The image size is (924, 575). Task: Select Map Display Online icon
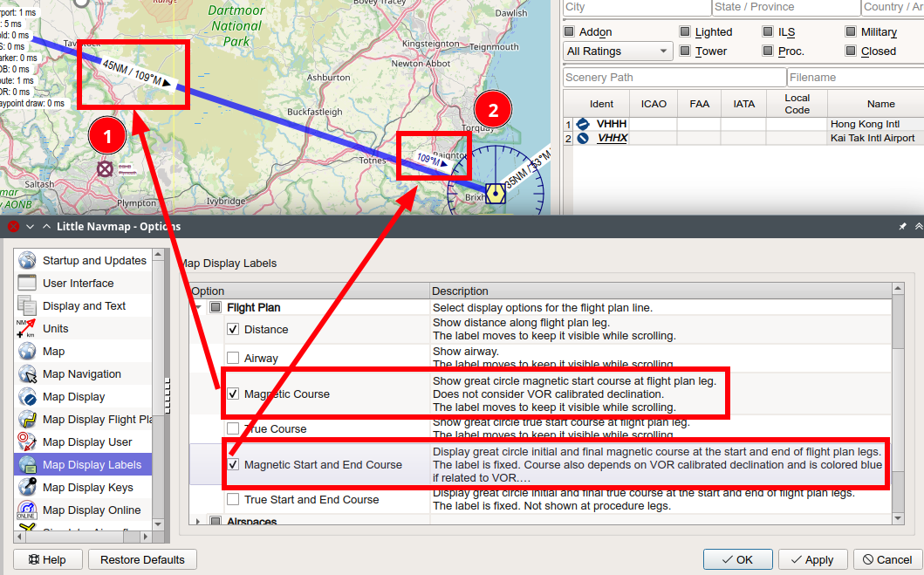point(27,510)
